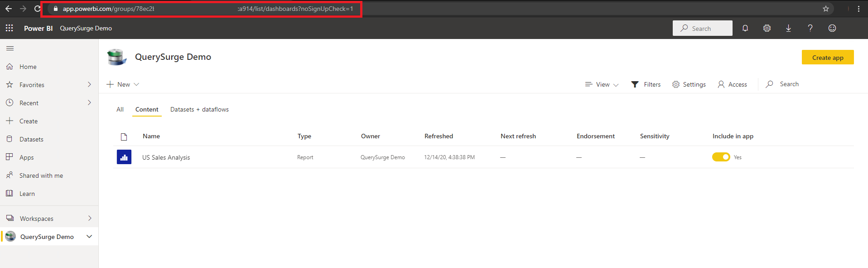Click the 12/14/20, 4:38:38 PM refreshed date
Viewport: 868px width, 268px height.
coord(449,157)
